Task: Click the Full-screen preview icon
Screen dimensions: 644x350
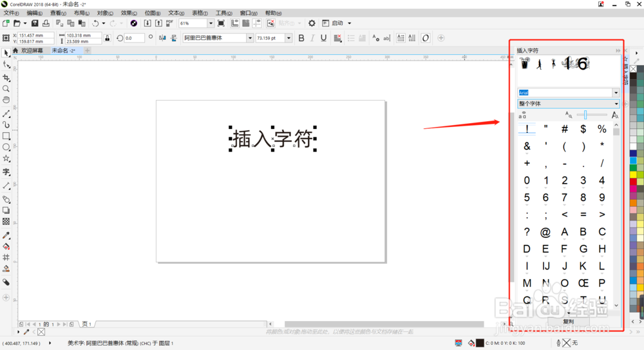Action: (x=221, y=23)
